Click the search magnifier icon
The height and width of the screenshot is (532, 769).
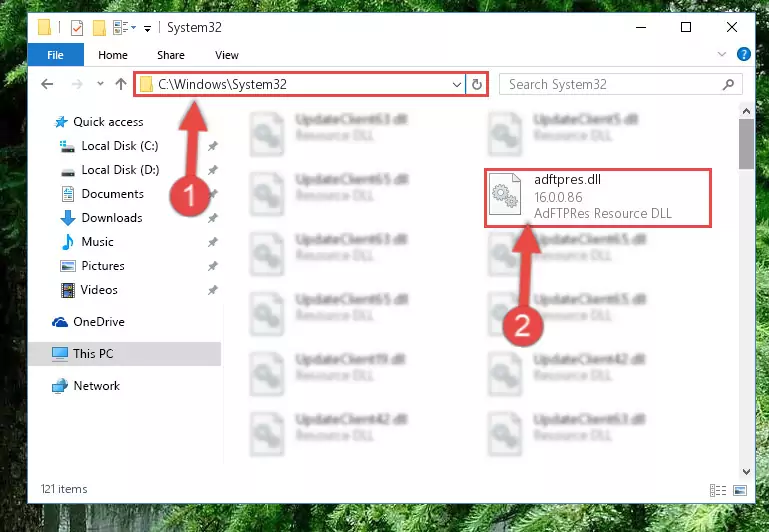pos(728,84)
